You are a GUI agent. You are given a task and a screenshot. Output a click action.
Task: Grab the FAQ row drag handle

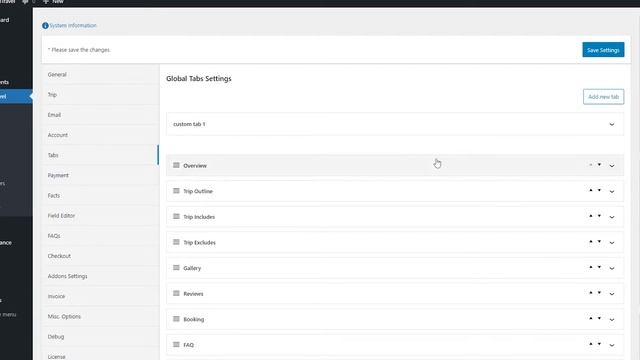tap(176, 344)
